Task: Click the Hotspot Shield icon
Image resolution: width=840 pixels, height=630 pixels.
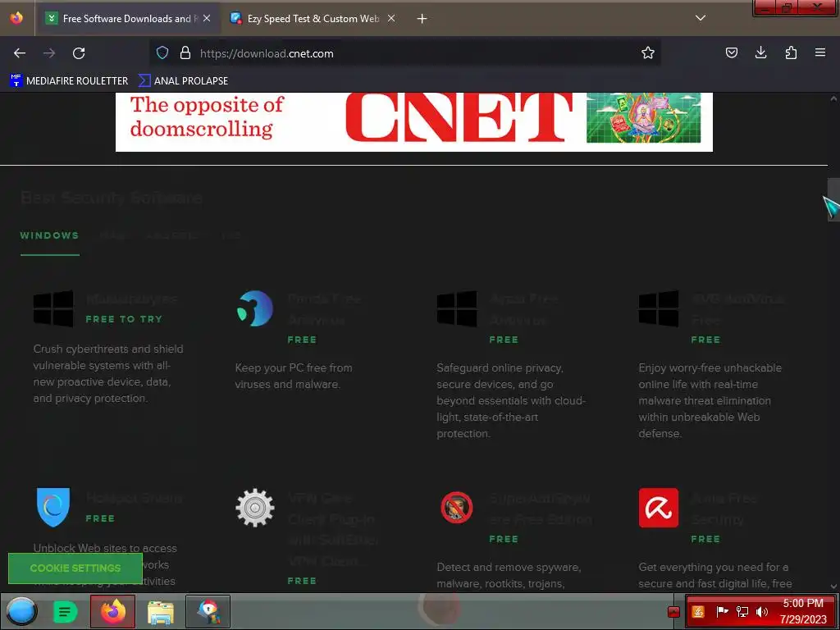Action: (x=53, y=507)
